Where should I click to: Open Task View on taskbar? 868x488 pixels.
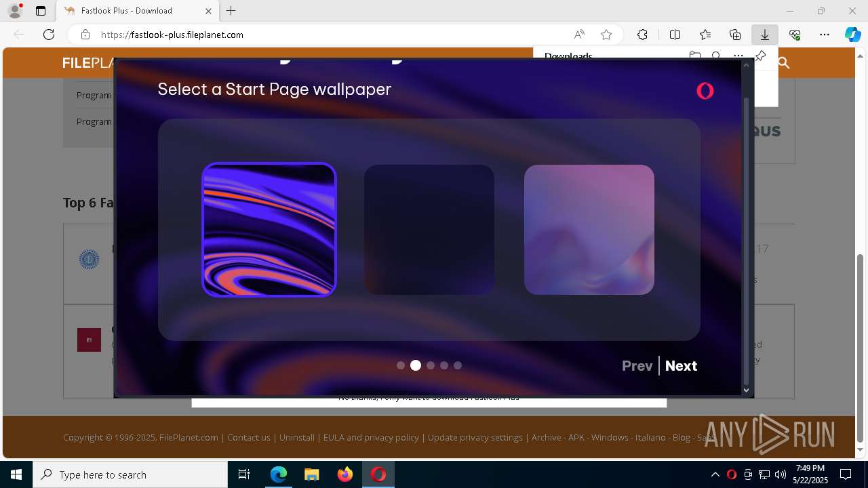point(244,474)
